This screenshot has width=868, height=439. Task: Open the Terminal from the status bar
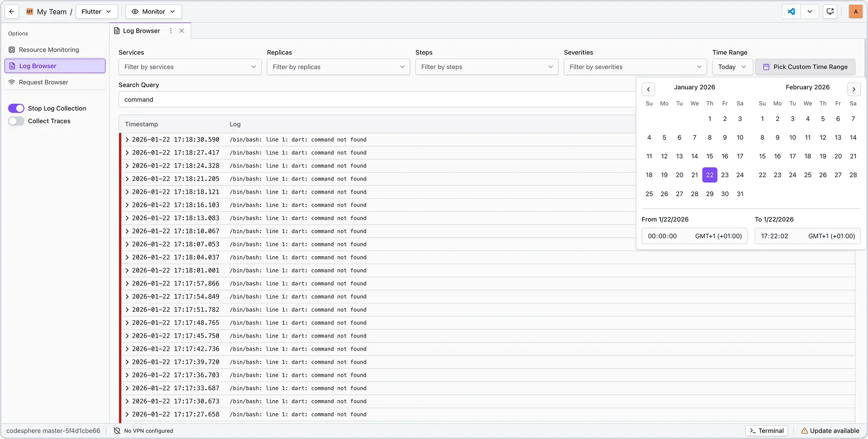[767, 430]
